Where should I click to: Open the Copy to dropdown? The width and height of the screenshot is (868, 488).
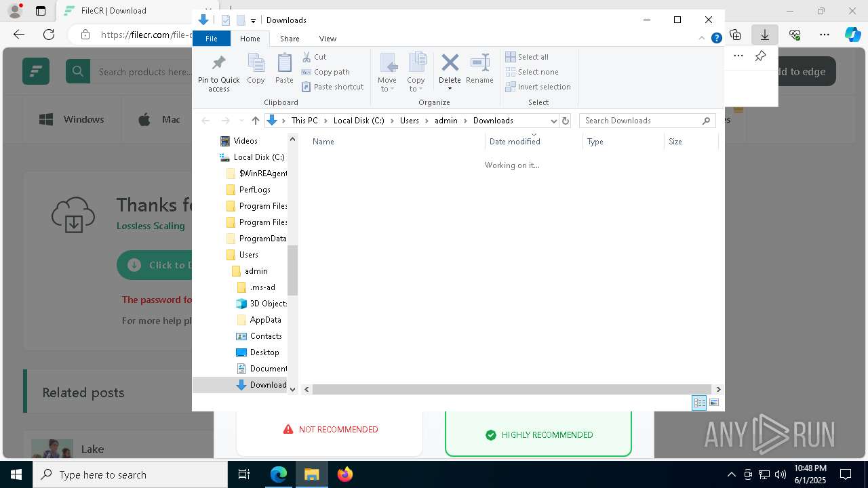[416, 73]
